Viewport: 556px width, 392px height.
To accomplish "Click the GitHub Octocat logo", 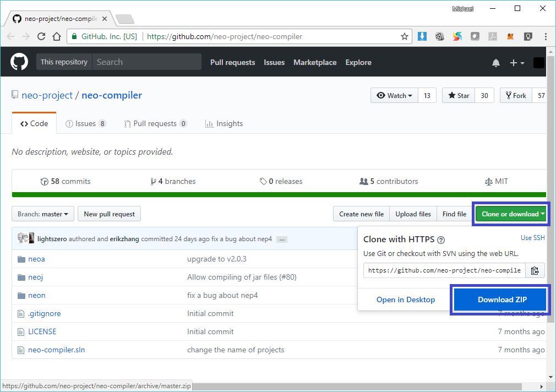I will point(19,62).
